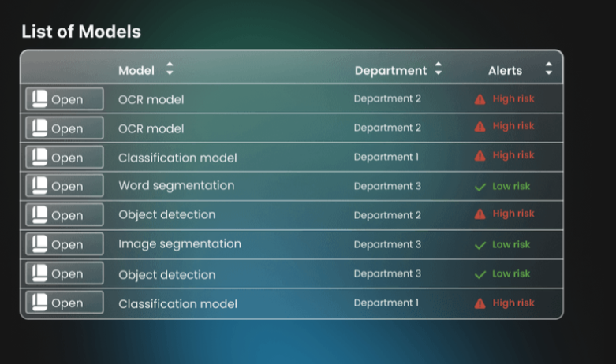
Task: Click the book icon in the Image segmentation row
Action: pos(39,243)
